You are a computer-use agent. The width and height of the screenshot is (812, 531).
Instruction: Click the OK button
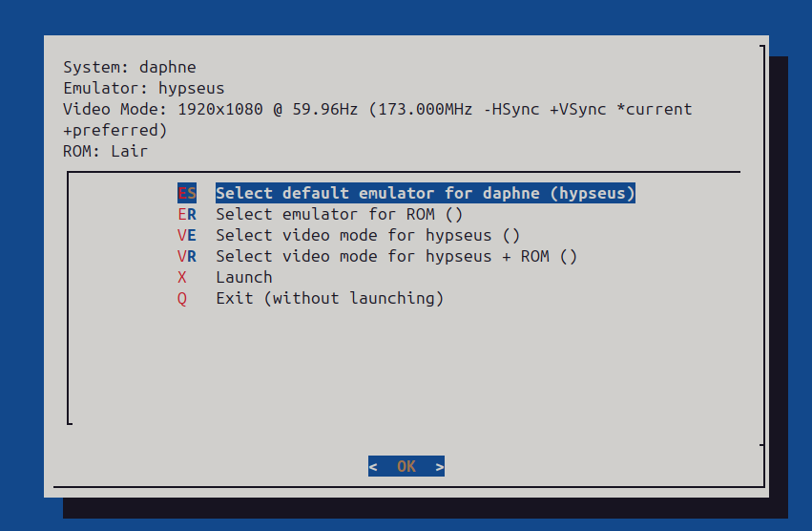(406, 466)
